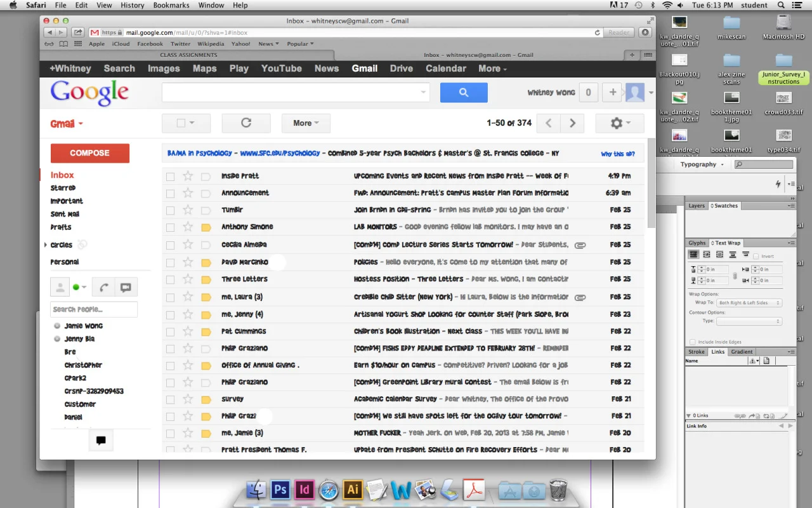Open the Adobe Acrobat Dock icon
Image resolution: width=812 pixels, height=508 pixels.
(473, 490)
